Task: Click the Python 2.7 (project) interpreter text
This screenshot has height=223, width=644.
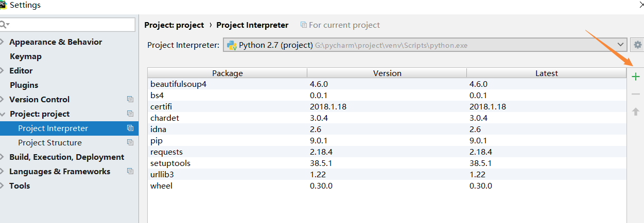Action: [275, 45]
